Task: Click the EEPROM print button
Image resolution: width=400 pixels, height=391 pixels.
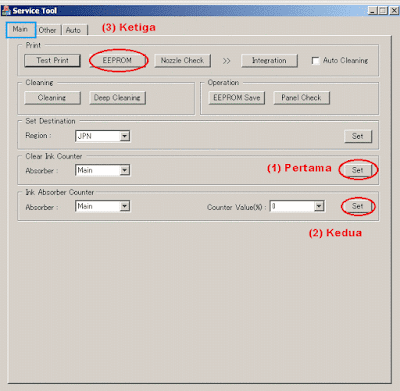Action: [117, 60]
